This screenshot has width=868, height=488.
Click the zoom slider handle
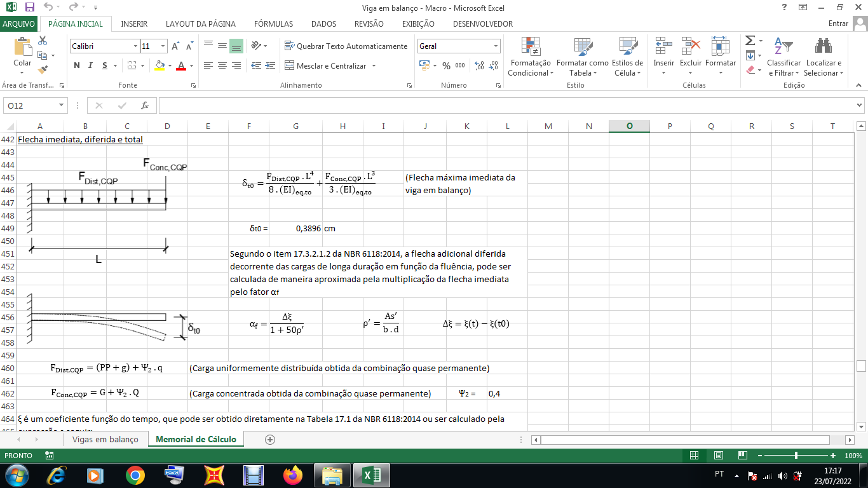[x=796, y=456]
